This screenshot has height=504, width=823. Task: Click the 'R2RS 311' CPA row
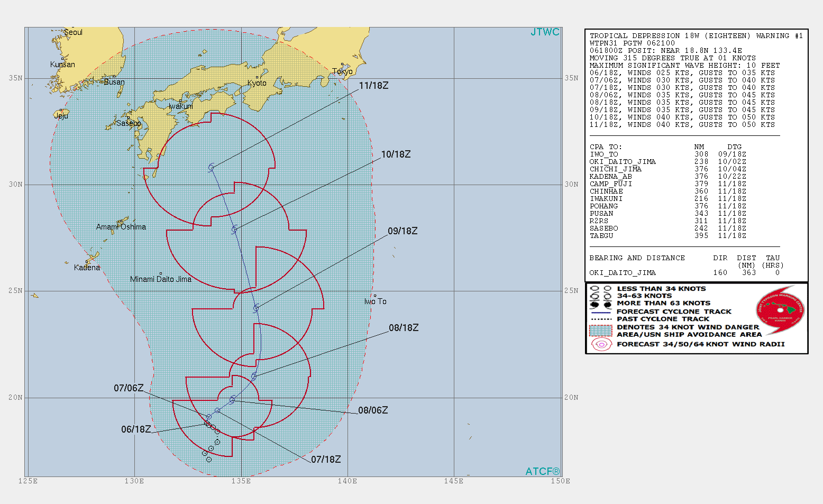pos(668,221)
